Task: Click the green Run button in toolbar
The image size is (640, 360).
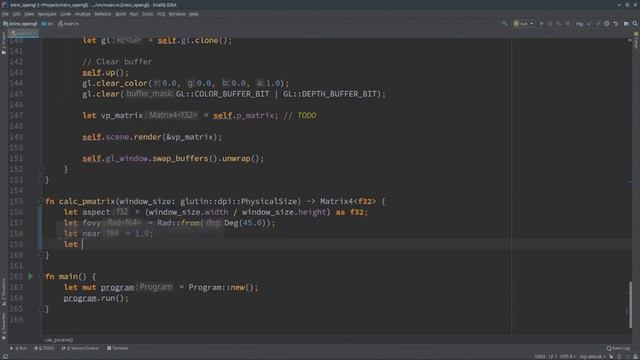Action: pyautogui.click(x=541, y=24)
